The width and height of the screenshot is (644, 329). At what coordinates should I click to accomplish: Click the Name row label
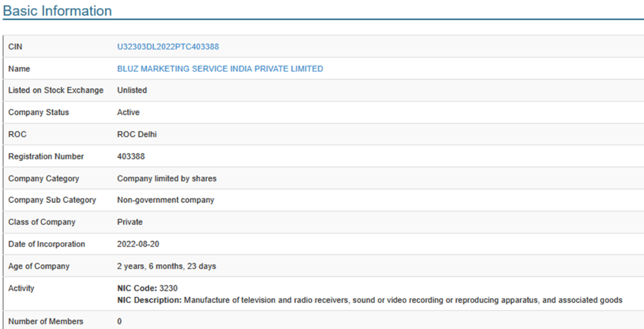[19, 69]
